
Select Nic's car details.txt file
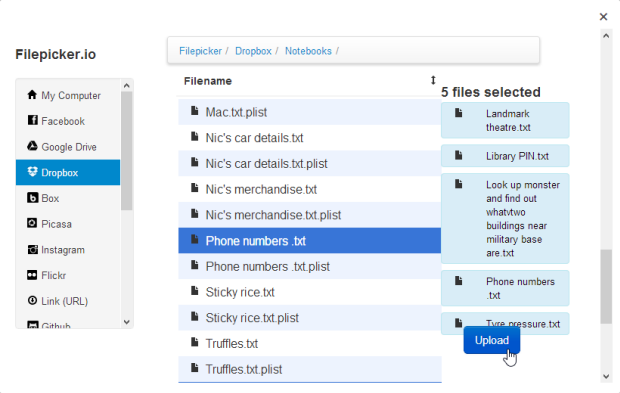point(310,138)
